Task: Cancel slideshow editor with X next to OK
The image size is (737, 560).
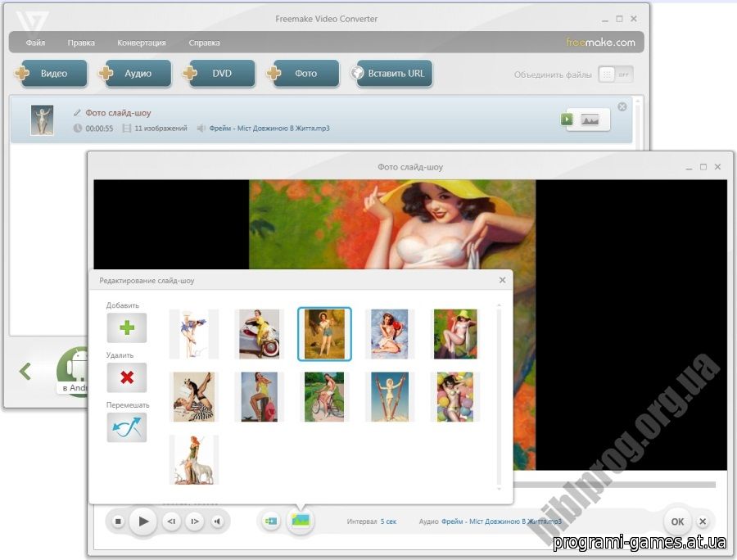Action: coord(703,522)
